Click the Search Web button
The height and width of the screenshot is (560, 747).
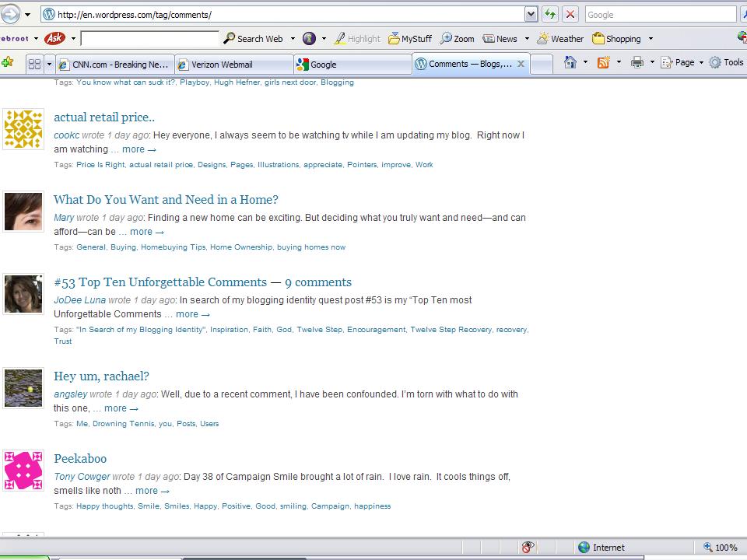[x=253, y=38]
